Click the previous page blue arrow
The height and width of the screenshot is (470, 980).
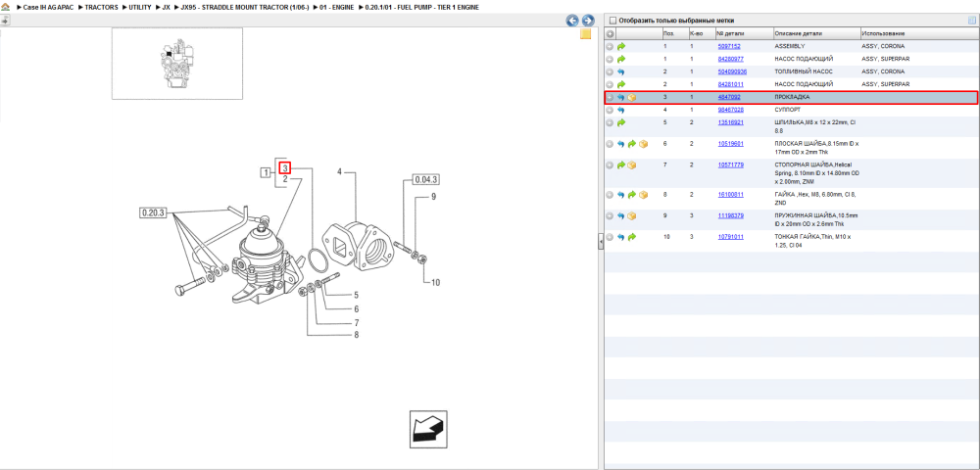pos(572,21)
